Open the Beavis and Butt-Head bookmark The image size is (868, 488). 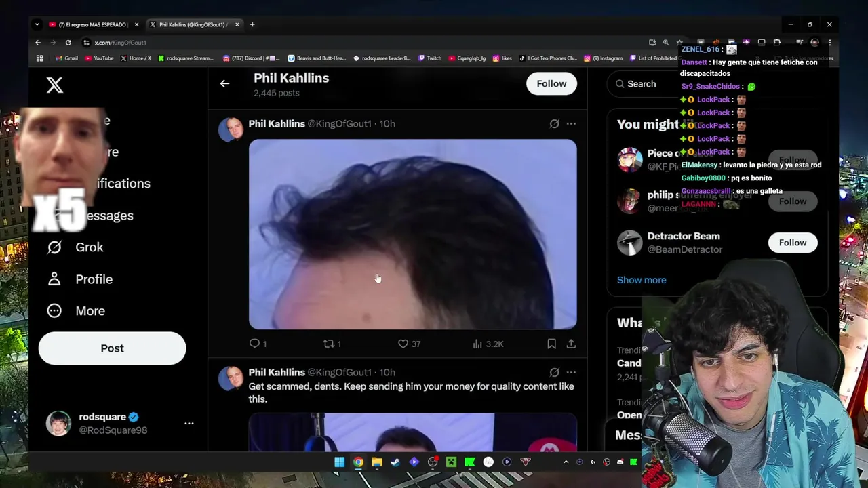[317, 58]
